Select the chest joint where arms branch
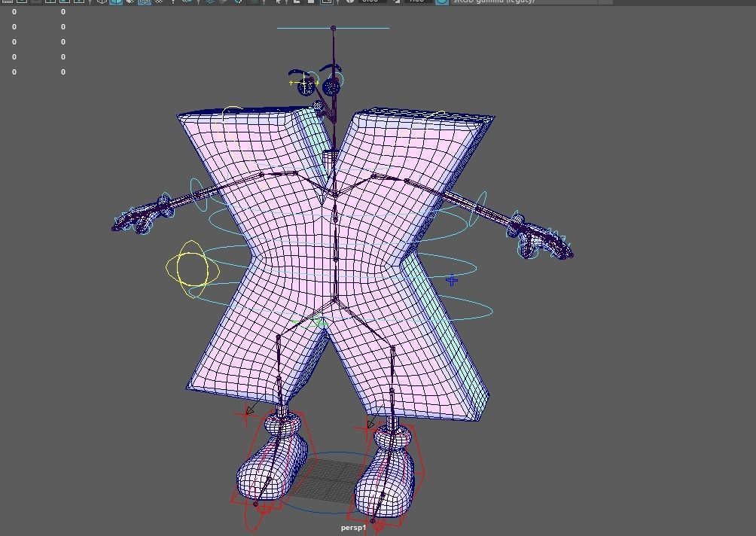Image resolution: width=756 pixels, height=536 pixels. (x=334, y=194)
